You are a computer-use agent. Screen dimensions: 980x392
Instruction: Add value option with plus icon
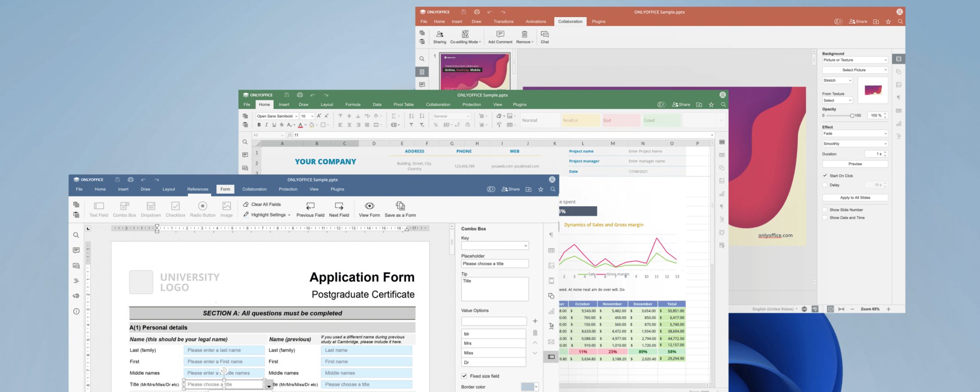coord(535,321)
